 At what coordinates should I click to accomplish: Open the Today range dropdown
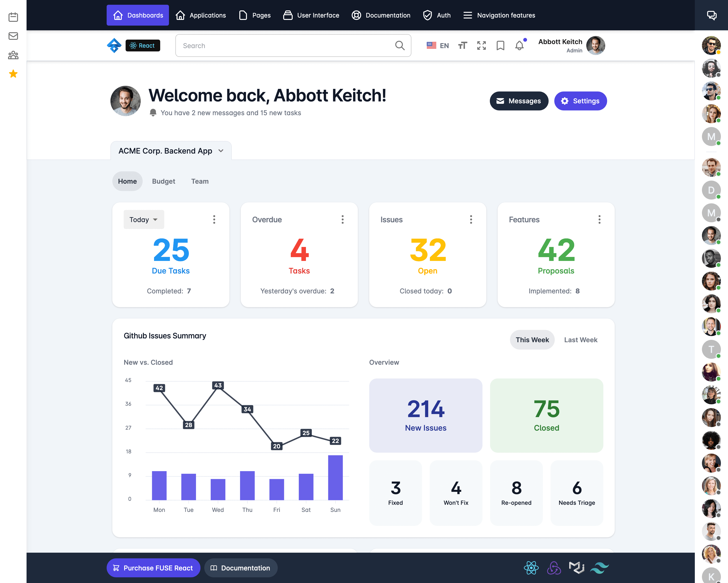pos(144,219)
